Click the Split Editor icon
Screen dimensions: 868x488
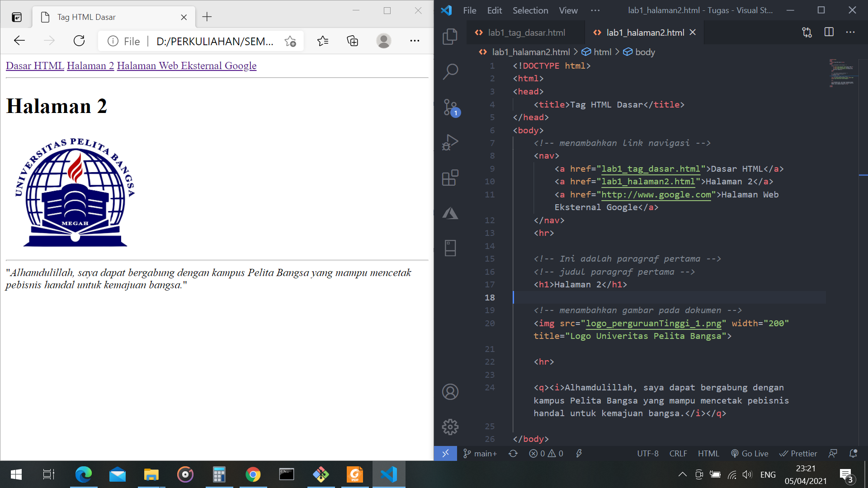point(829,32)
